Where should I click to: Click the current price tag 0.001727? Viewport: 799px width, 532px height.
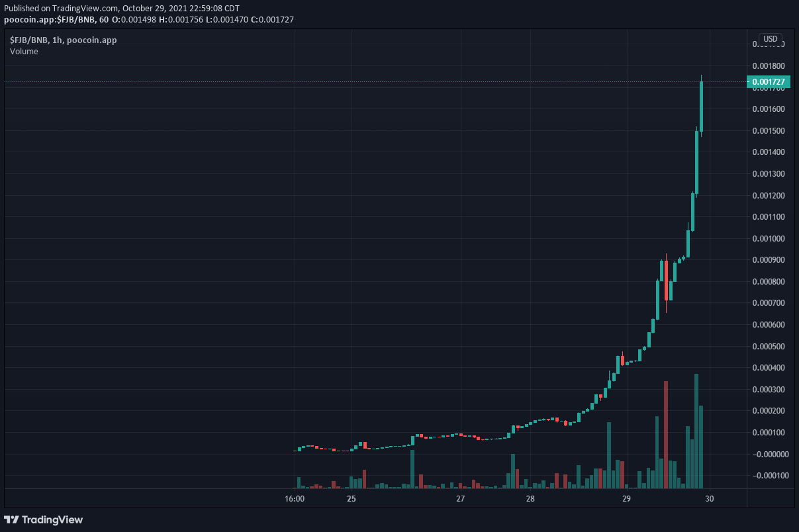(769, 83)
